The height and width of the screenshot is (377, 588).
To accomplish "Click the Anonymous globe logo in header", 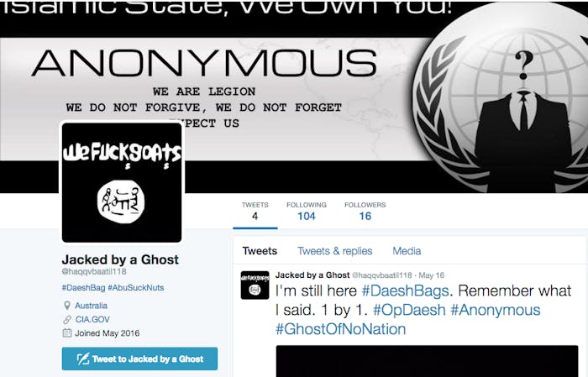I will coord(501,97).
